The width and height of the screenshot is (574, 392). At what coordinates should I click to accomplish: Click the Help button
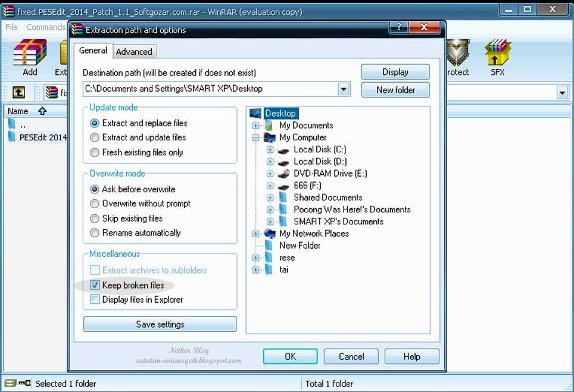pos(412,356)
